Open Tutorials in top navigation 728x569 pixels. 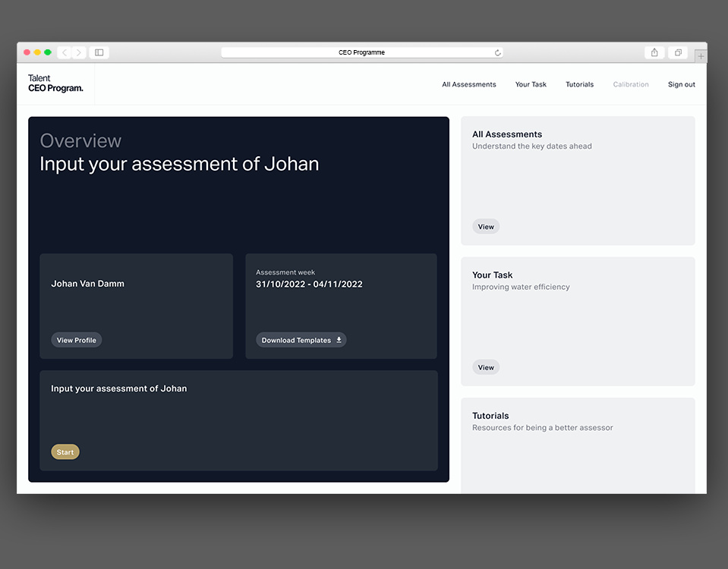[579, 84]
